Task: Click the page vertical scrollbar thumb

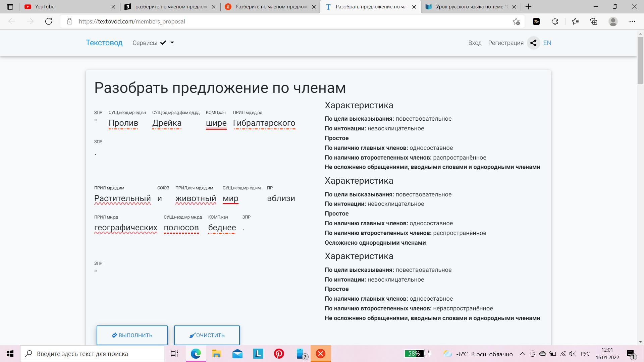Action: [x=640, y=60]
